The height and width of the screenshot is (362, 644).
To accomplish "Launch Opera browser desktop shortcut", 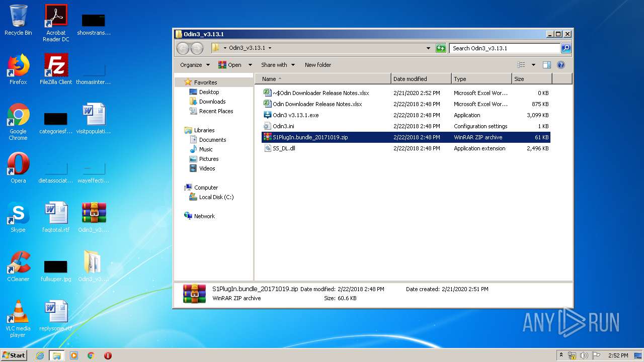I will coord(18,168).
